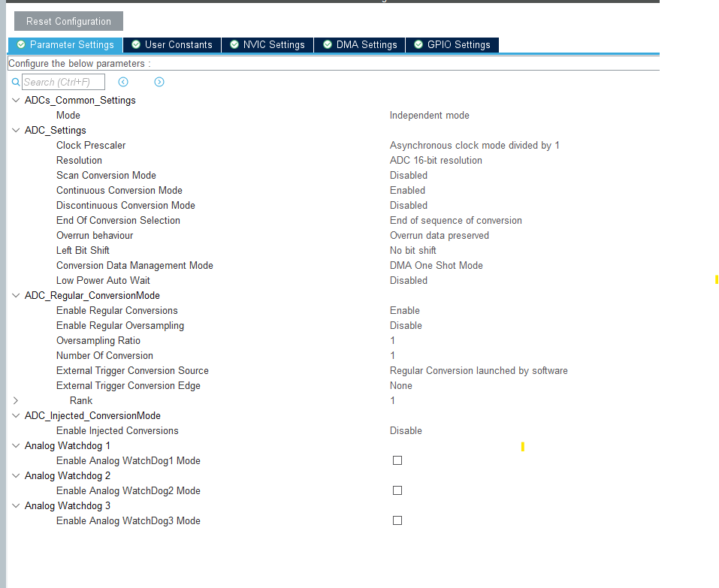Check the Enable Analog WatchDog2 Mode box
The image size is (719, 588).
click(397, 490)
